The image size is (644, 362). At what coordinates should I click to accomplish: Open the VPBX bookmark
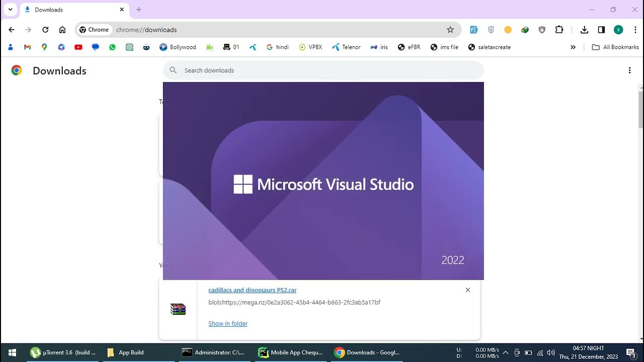tap(310, 47)
